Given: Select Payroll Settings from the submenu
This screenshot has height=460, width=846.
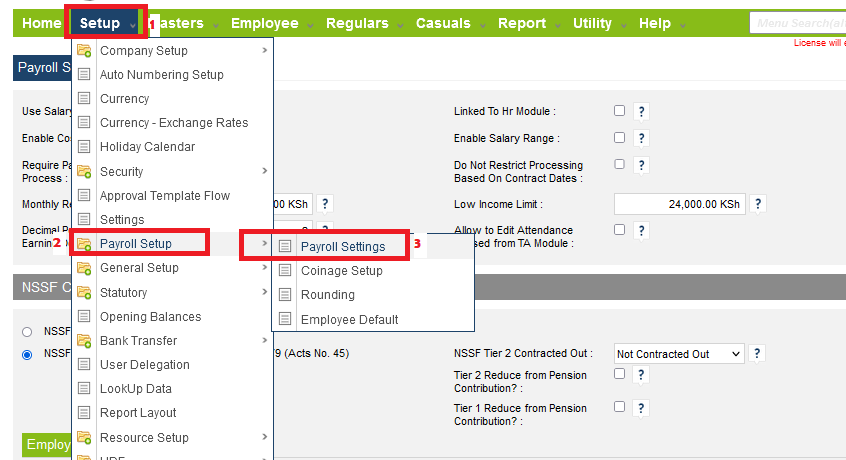Looking at the screenshot, I should click(x=342, y=246).
